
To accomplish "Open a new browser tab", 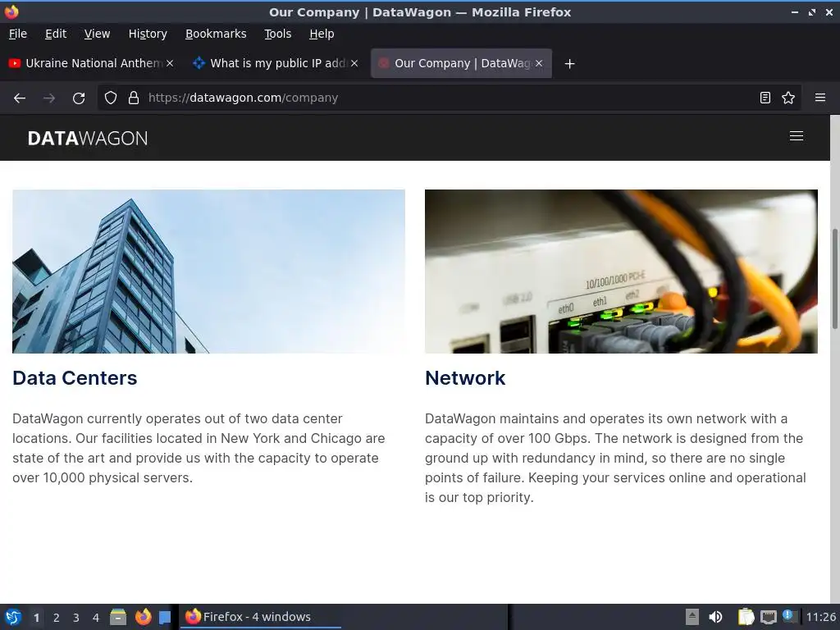I will [569, 64].
